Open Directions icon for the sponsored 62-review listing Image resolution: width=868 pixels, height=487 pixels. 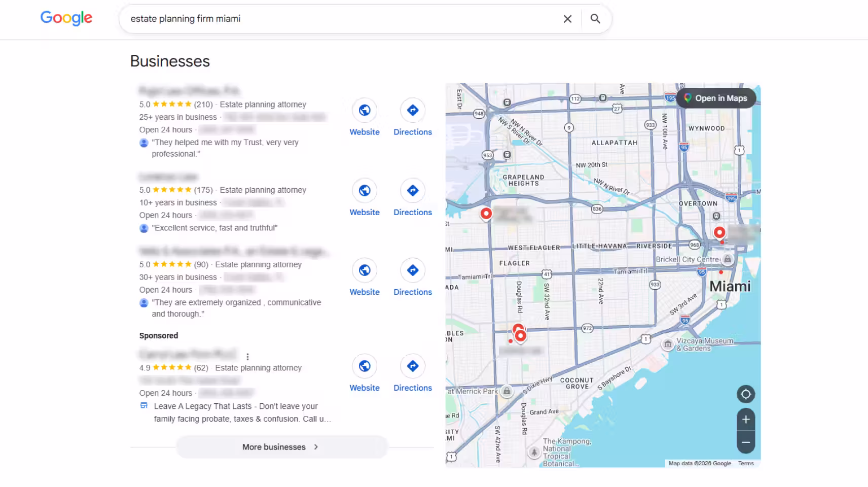pyautogui.click(x=413, y=366)
